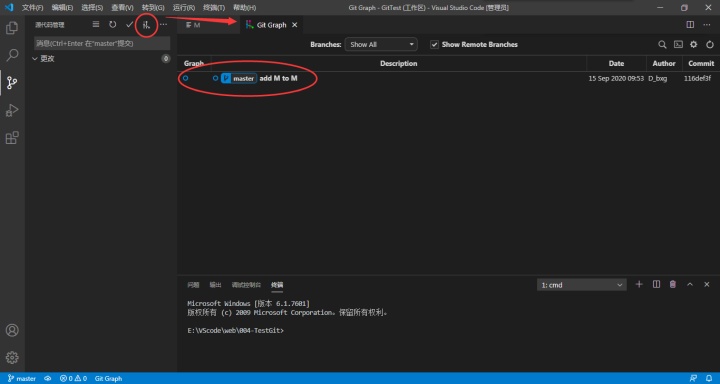This screenshot has height=384, width=720.
Task: Open Git Graph repository settings gear
Action: pyautogui.click(x=693, y=45)
